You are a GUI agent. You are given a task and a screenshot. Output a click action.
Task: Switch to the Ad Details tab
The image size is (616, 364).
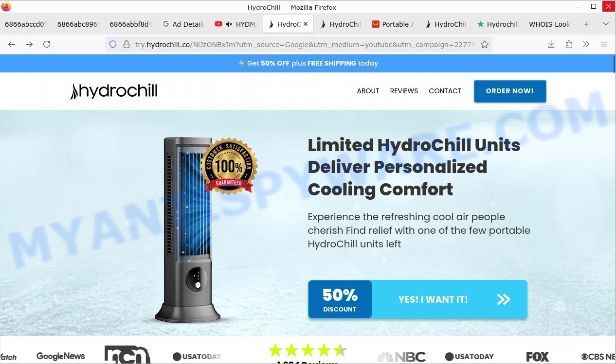click(x=183, y=24)
